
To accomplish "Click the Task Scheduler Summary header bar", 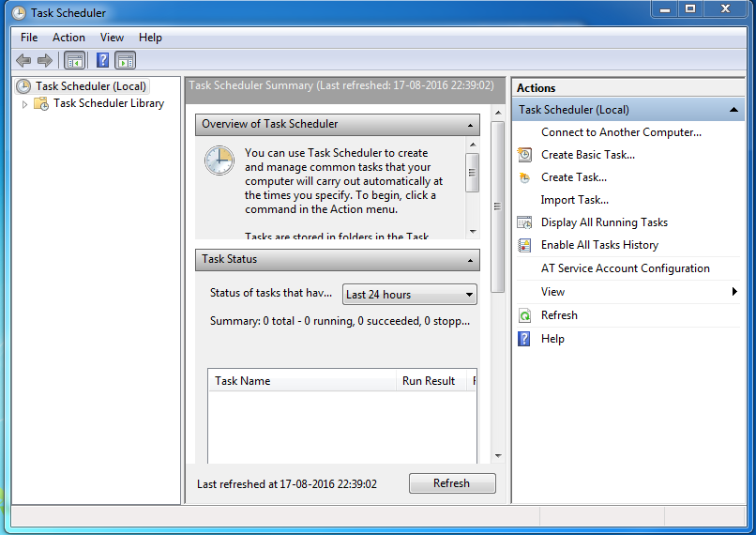I will tap(345, 90).
